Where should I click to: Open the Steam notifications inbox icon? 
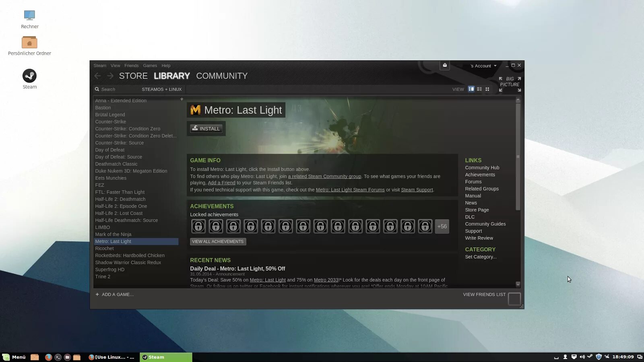click(445, 65)
